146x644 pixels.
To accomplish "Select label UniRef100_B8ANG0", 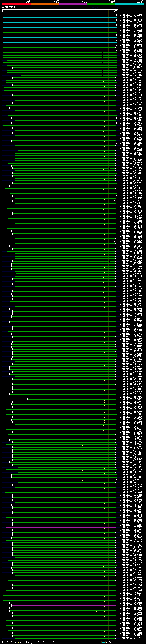I will (x=131, y=361).
